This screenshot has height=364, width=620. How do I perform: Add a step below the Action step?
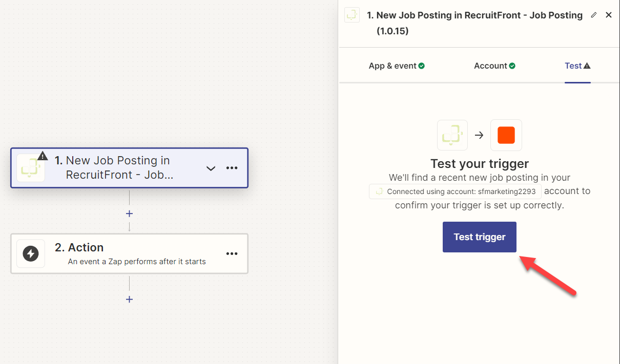pos(129,299)
